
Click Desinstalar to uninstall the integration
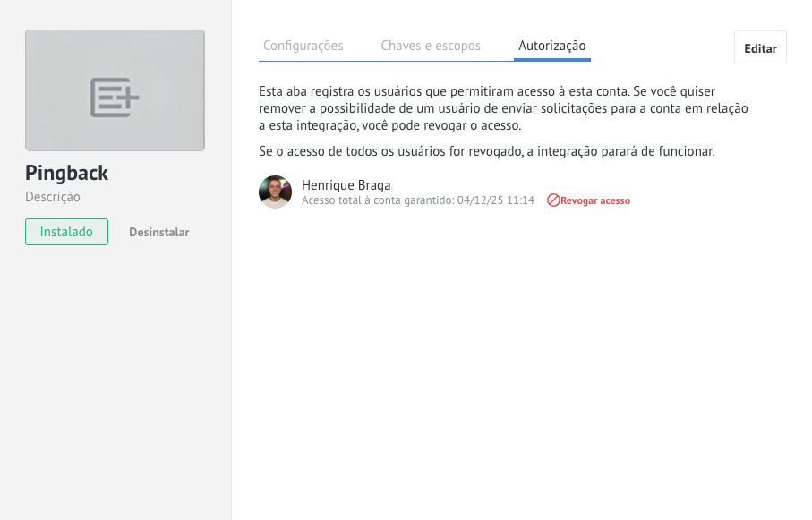[158, 232]
